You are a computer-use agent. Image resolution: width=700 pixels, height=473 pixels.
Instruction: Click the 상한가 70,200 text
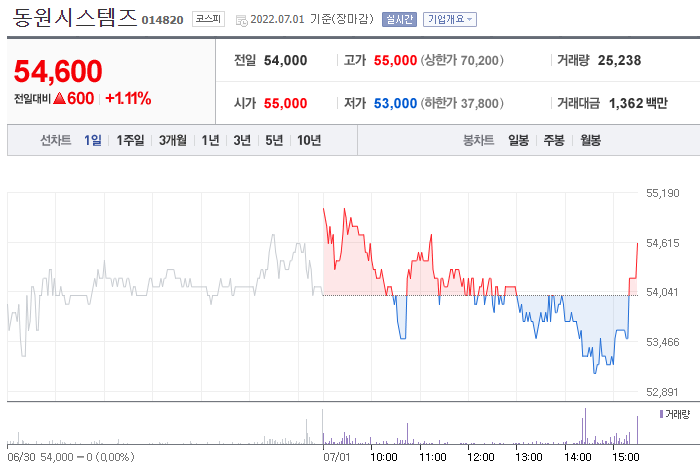point(462,60)
